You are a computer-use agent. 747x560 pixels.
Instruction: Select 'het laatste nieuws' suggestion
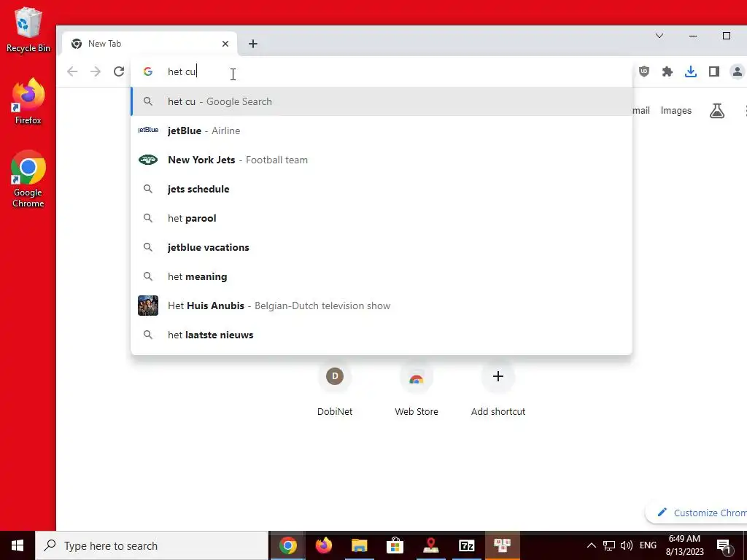pyautogui.click(x=382, y=335)
